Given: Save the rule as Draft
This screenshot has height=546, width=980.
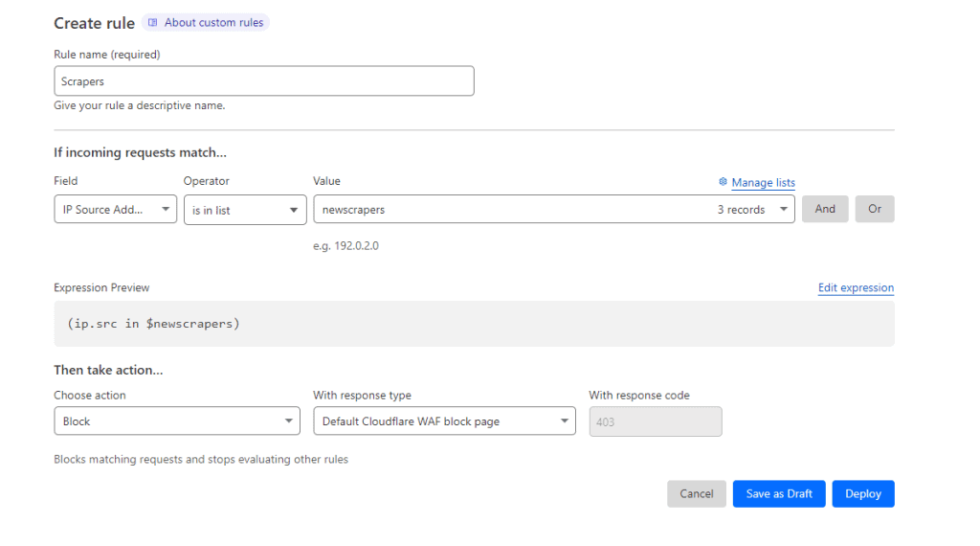Looking at the screenshot, I should 779,494.
